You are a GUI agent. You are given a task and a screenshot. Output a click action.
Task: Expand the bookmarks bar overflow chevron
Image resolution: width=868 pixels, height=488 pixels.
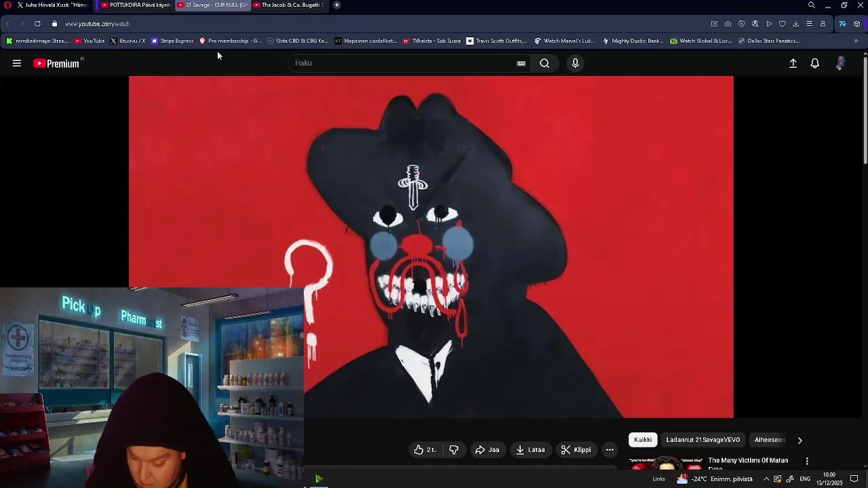click(x=856, y=41)
